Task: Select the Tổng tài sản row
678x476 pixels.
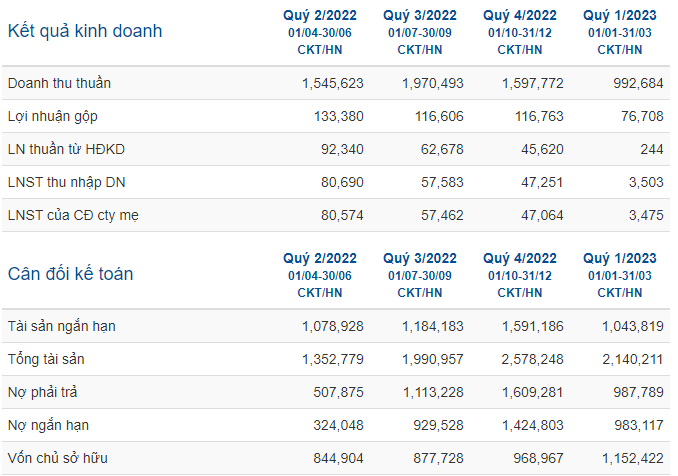Action: click(x=336, y=359)
